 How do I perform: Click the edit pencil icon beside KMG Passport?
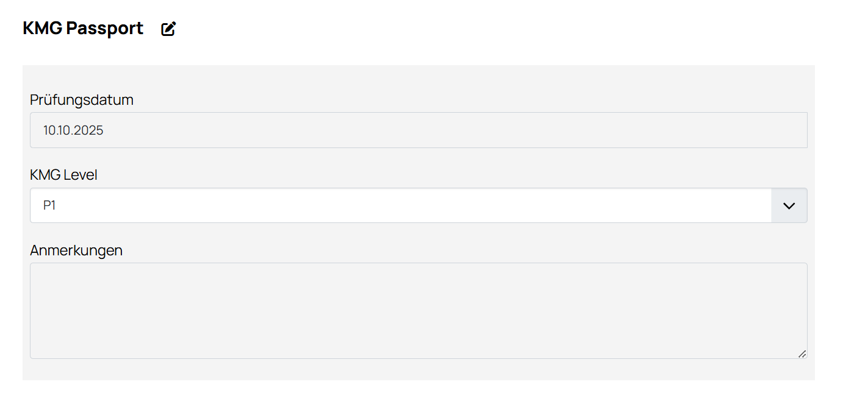pos(168,29)
